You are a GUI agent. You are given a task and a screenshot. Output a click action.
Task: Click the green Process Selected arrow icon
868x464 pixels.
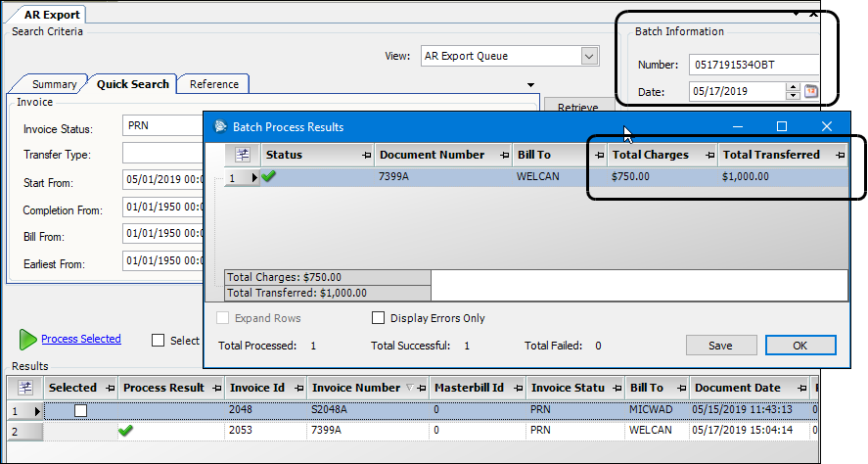pos(26,340)
